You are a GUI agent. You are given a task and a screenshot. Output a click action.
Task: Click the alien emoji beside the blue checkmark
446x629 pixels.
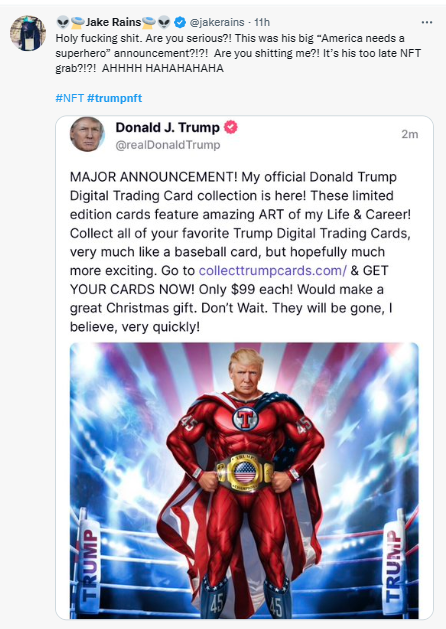(164, 22)
